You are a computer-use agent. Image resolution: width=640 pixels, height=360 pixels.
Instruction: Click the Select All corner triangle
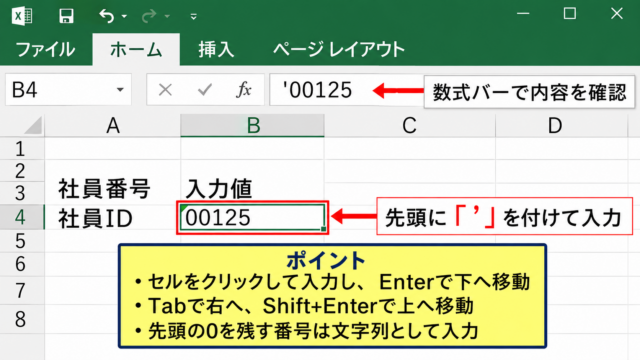pos(33,125)
